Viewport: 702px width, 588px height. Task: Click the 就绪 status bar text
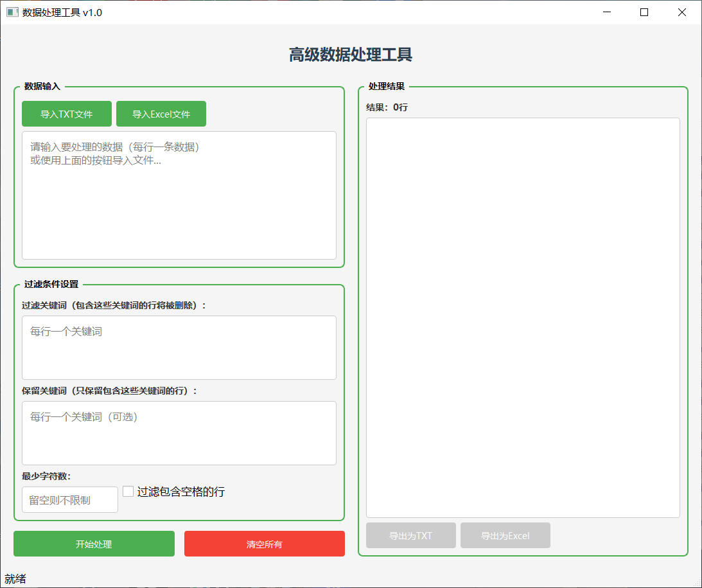point(15,579)
